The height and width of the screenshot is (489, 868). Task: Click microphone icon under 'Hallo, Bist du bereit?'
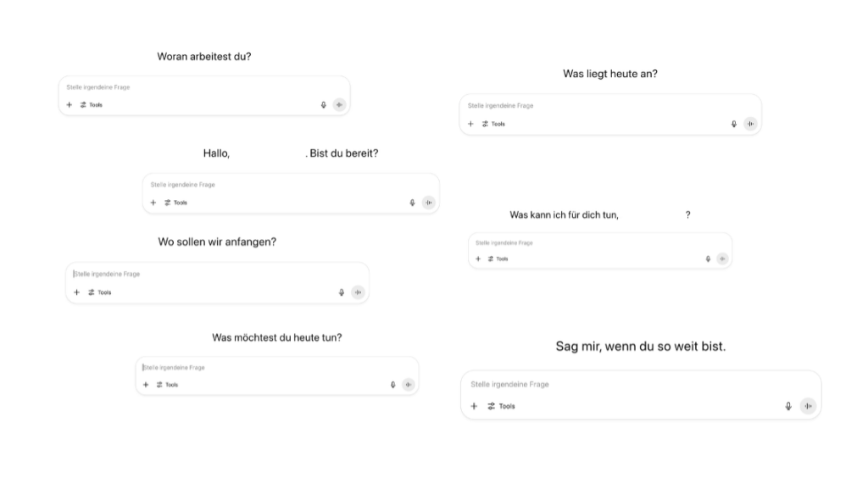click(412, 203)
